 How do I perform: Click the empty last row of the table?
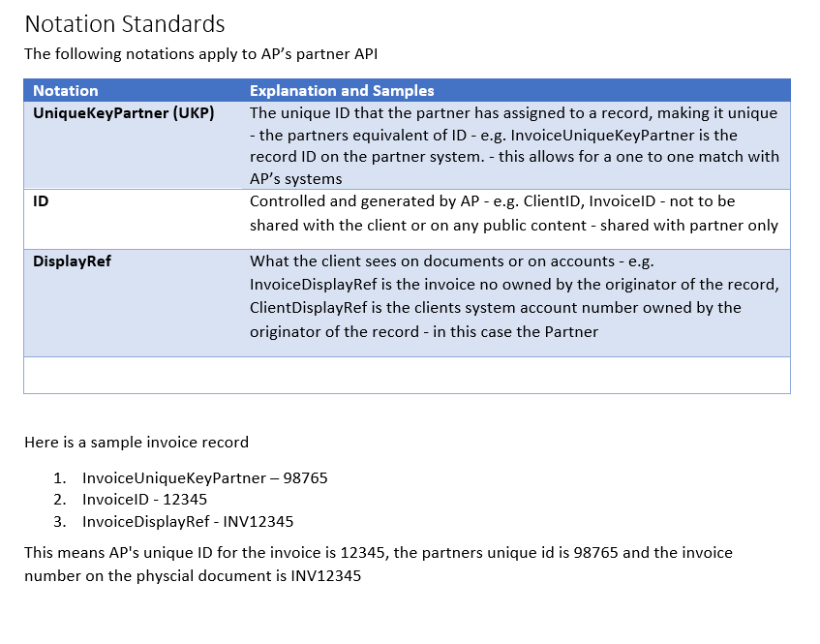(407, 375)
